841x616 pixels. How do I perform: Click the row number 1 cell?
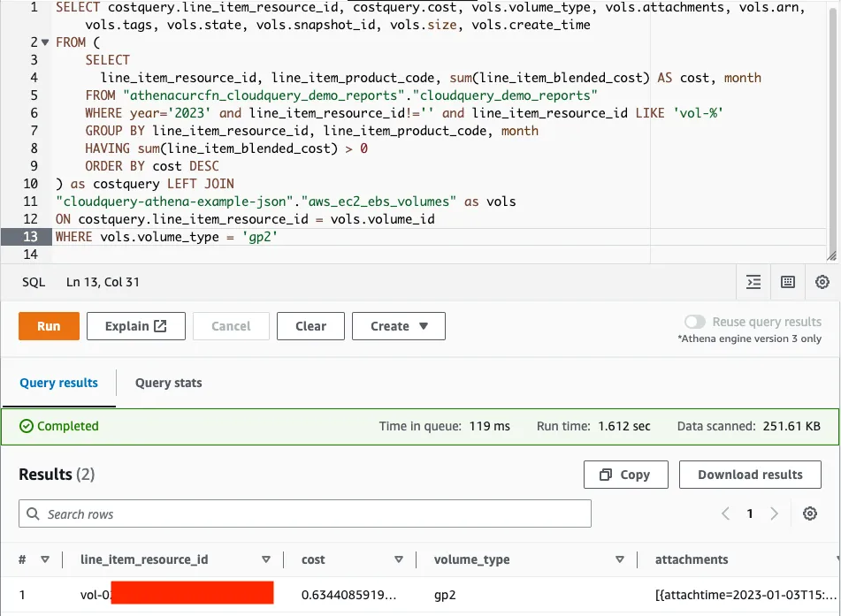tap(22, 595)
